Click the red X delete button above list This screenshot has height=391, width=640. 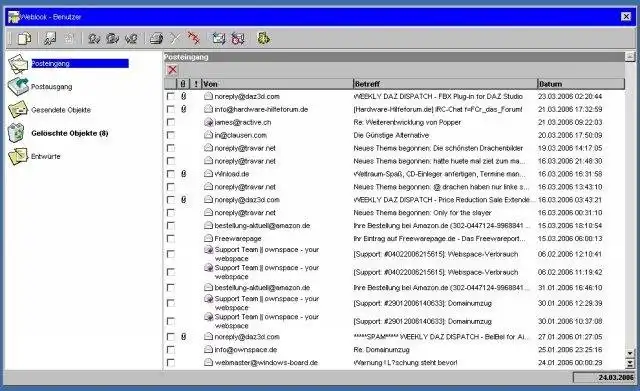(x=173, y=70)
